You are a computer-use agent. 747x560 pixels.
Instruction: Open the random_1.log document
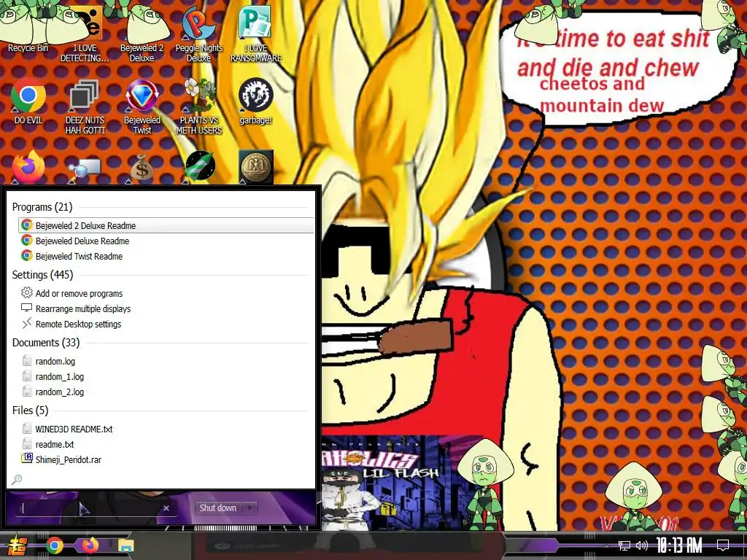tap(166, 376)
